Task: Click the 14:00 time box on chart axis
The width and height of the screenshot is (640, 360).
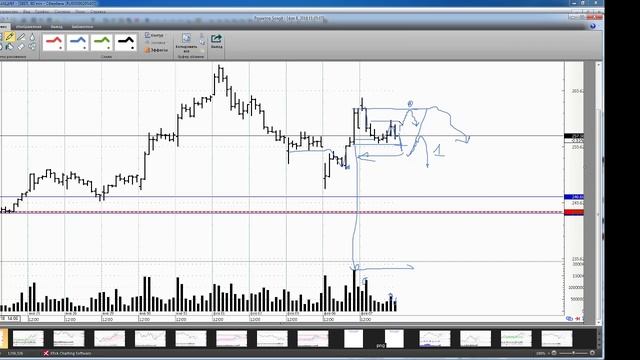Action: pyautogui.click(x=10, y=318)
